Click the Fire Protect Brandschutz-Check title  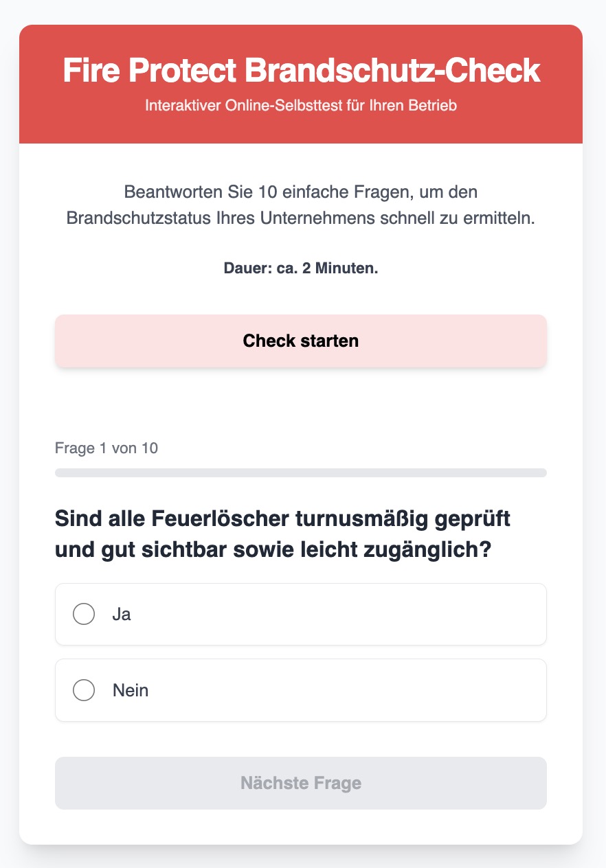[x=301, y=71]
